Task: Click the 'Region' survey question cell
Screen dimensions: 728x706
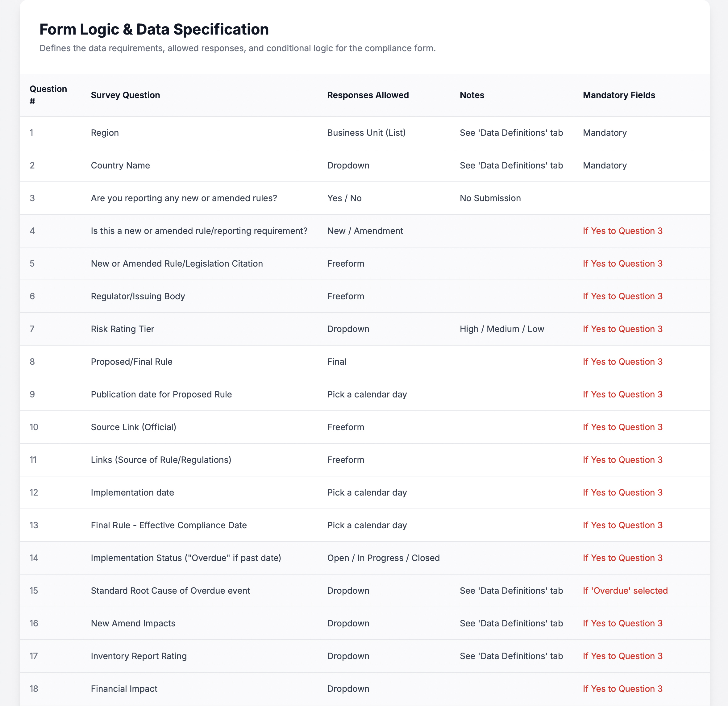Action: point(105,133)
